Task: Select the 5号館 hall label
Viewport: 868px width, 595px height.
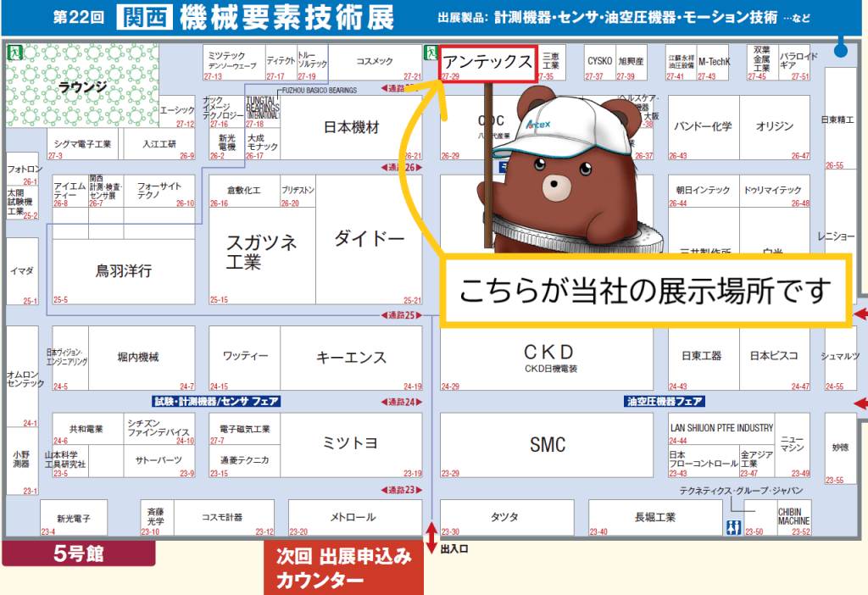Action: 79,553
